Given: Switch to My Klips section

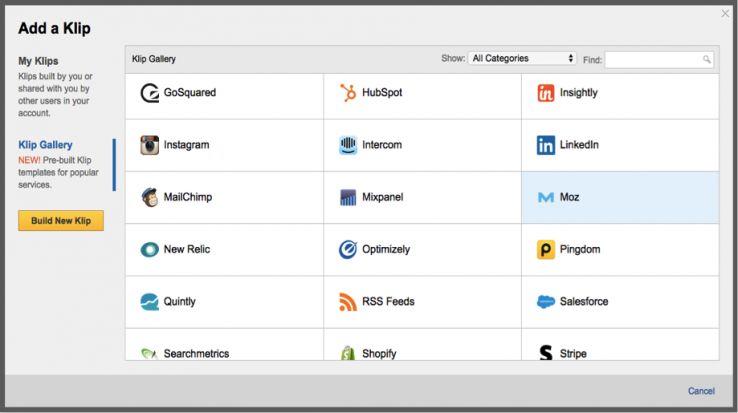Looking at the screenshot, I should (38, 61).
